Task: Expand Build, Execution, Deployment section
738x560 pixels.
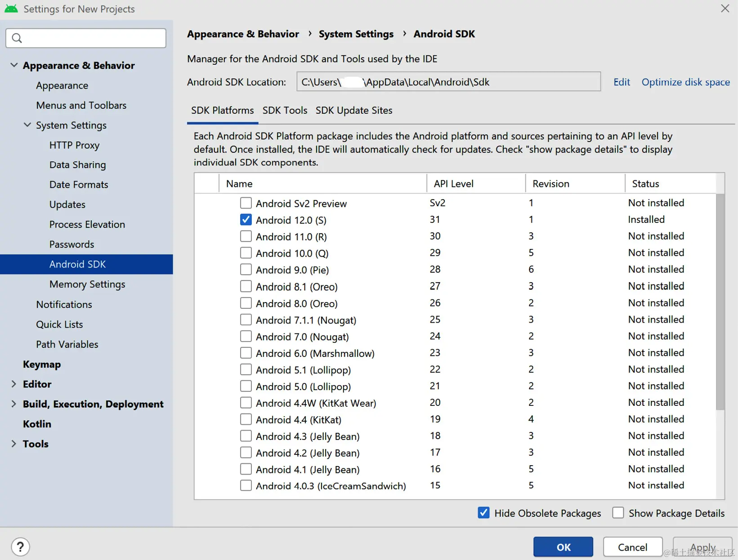Action: [x=14, y=404]
